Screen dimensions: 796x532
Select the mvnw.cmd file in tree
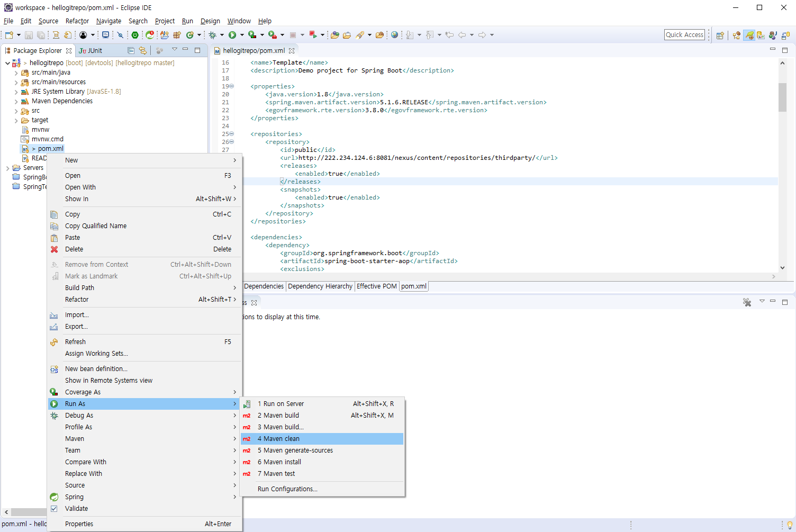tap(47, 139)
